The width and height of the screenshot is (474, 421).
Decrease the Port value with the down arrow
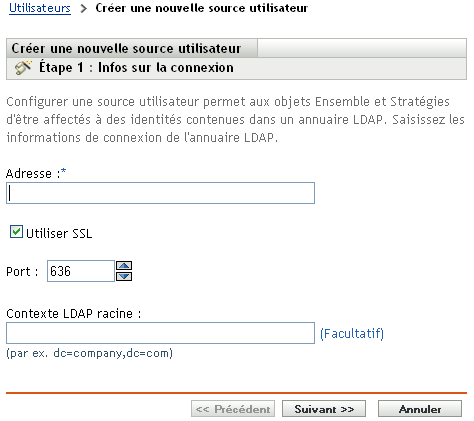124,276
